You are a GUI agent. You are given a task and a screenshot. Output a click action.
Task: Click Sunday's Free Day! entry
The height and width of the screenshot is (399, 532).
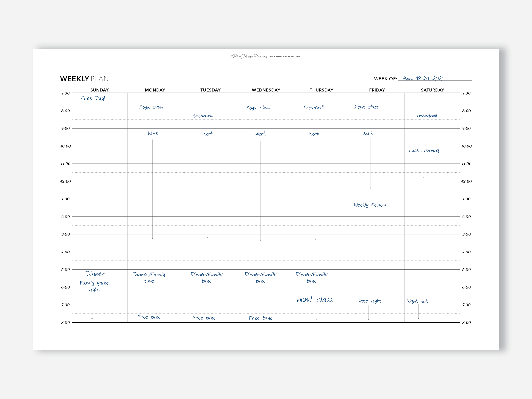93,98
